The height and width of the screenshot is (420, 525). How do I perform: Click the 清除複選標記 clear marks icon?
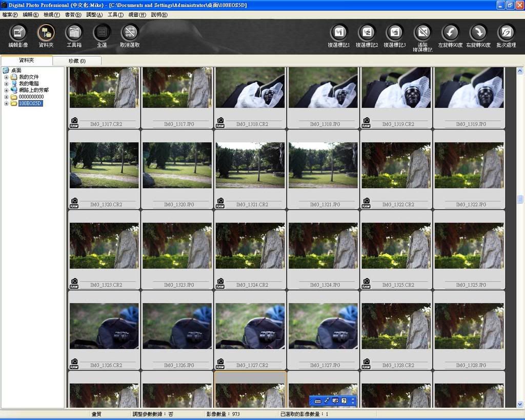pos(422,33)
